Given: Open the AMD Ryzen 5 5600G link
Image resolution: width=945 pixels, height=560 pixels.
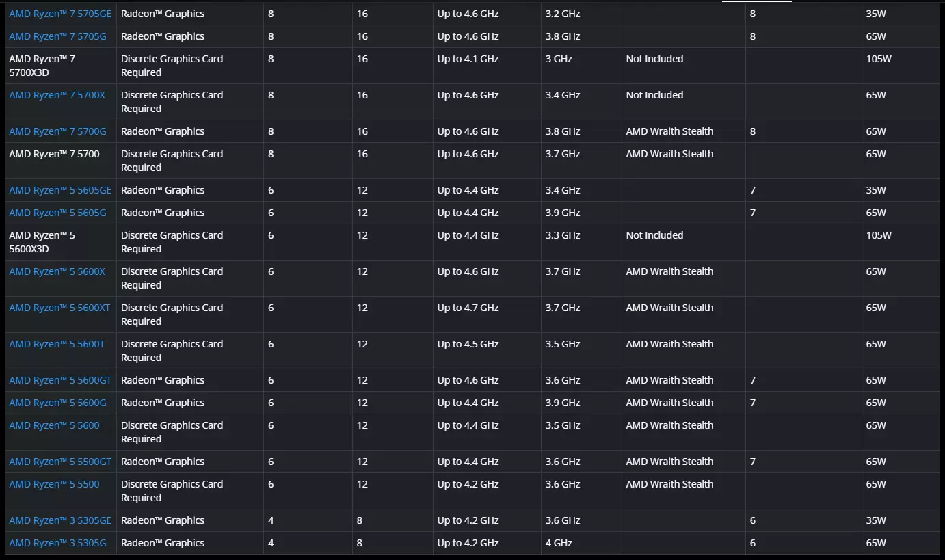Looking at the screenshot, I should 57,403.
